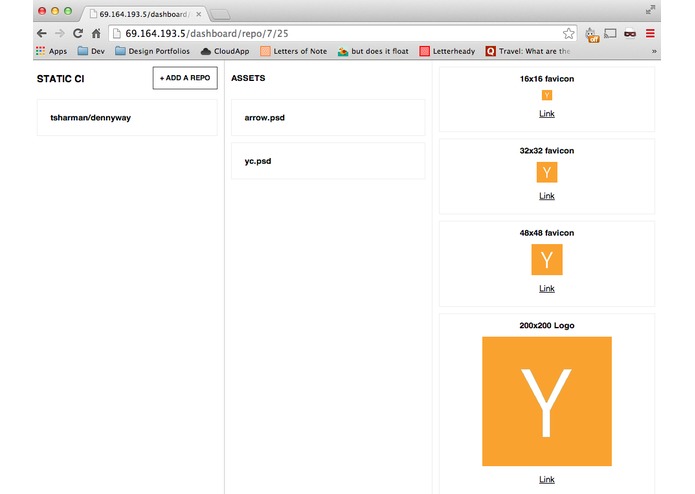695x494 pixels.
Task: Open the Link under 48x48 favicon
Action: coord(547,288)
